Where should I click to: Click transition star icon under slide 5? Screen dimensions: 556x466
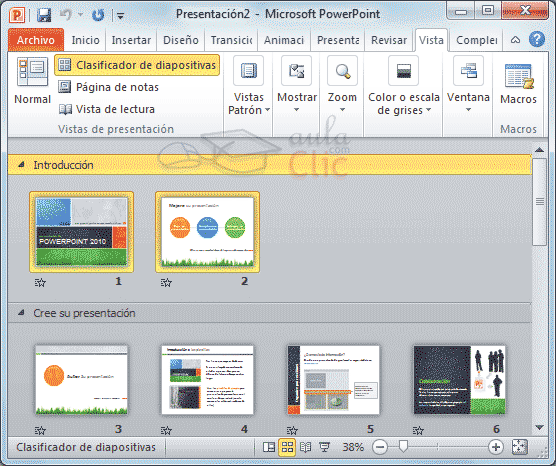pos(292,430)
